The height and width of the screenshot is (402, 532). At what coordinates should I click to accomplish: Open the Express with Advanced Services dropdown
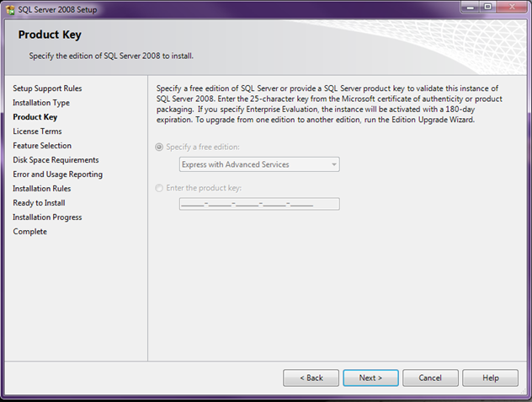coord(259,164)
